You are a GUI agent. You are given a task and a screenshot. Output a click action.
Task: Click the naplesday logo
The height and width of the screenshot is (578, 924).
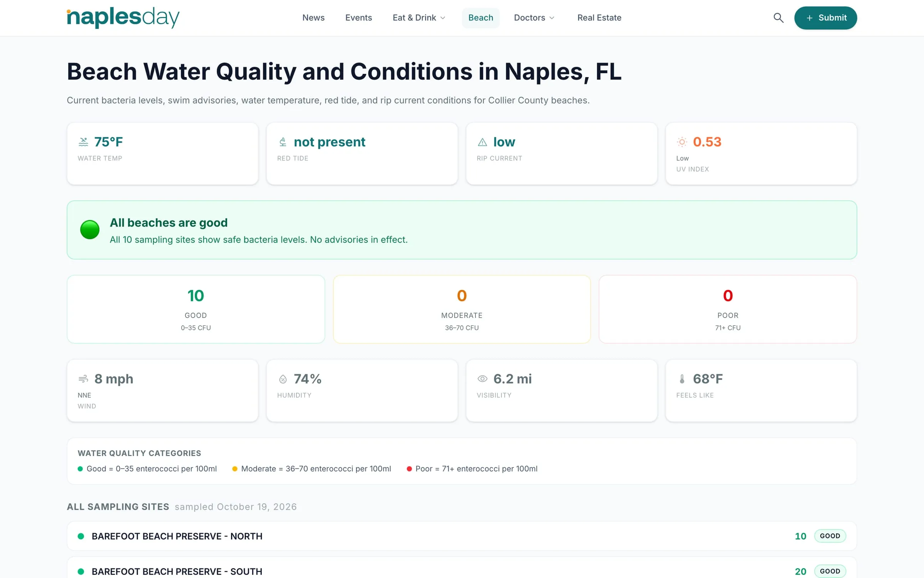coord(123,17)
